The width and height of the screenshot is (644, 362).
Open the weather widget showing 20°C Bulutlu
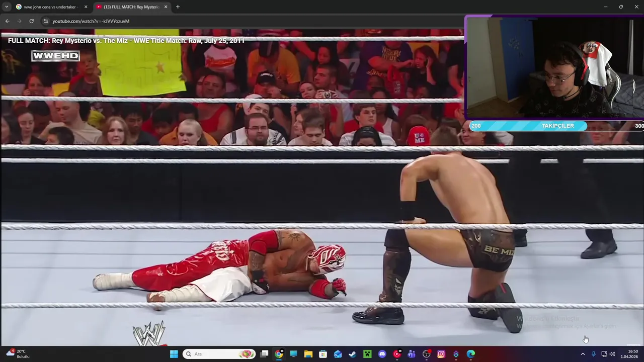[x=18, y=354]
